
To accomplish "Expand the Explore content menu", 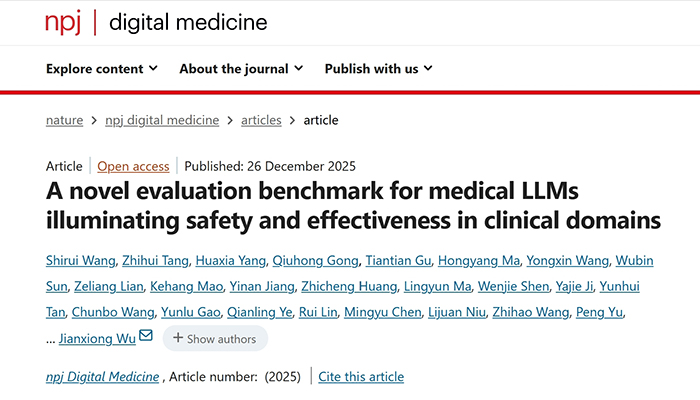I will point(101,69).
